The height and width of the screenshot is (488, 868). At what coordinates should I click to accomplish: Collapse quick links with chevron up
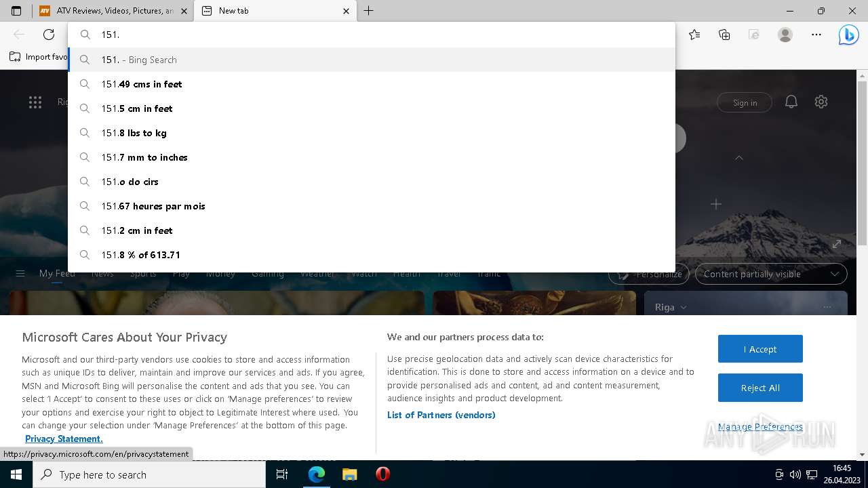pyautogui.click(x=739, y=157)
